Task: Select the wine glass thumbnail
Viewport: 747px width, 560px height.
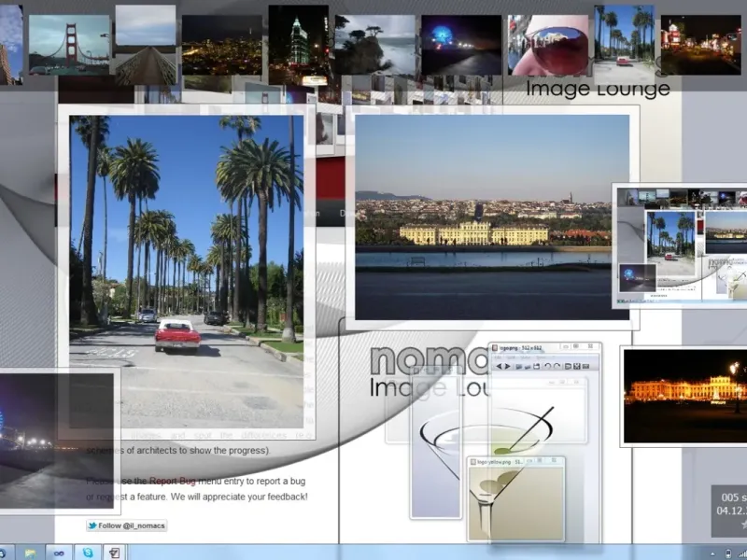Action: (548, 45)
